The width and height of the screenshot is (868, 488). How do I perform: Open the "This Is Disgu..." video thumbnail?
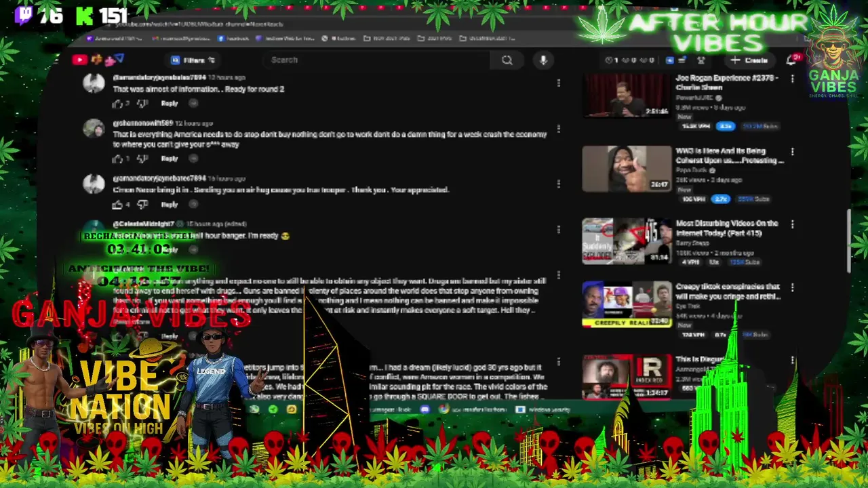(x=627, y=376)
